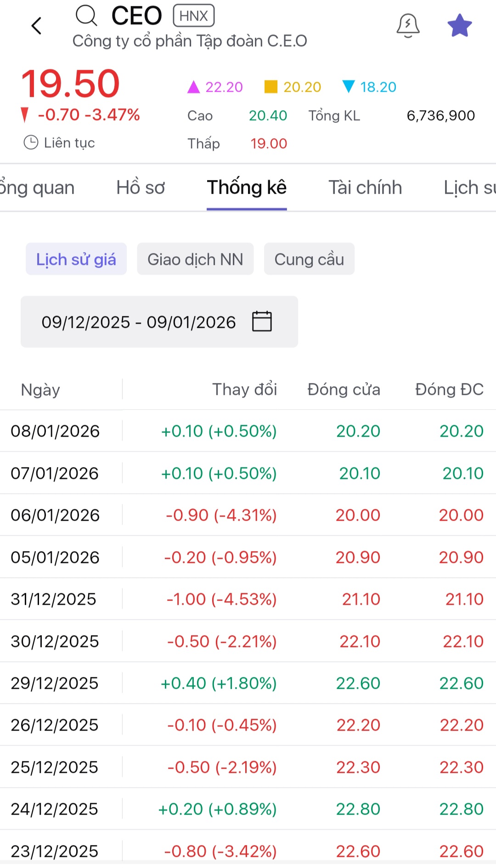Tap the Đóng cửa column header
The height and width of the screenshot is (868, 496).
click(344, 389)
